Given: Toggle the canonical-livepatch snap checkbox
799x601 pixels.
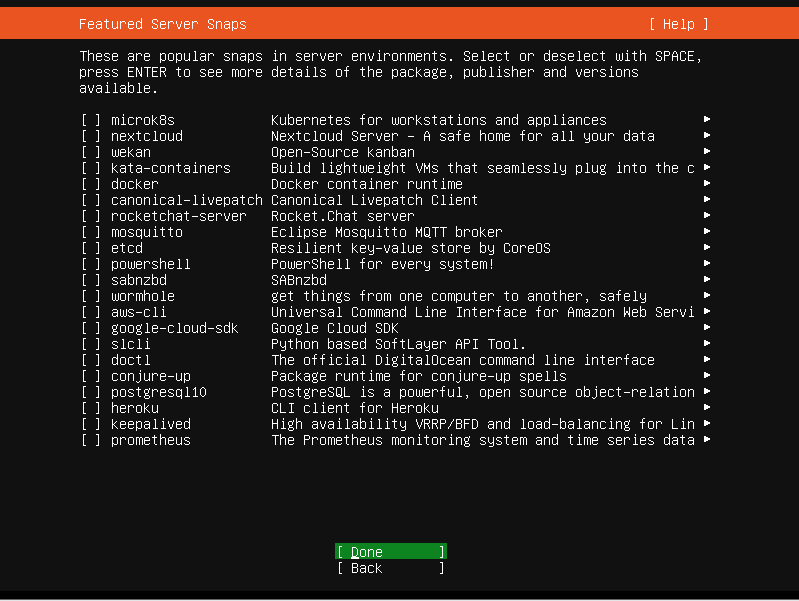Looking at the screenshot, I should 91,200.
